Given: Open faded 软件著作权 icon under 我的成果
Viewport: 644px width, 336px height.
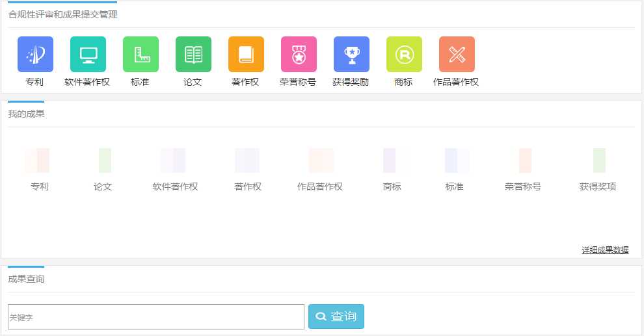Looking at the screenshot, I should (x=173, y=161).
